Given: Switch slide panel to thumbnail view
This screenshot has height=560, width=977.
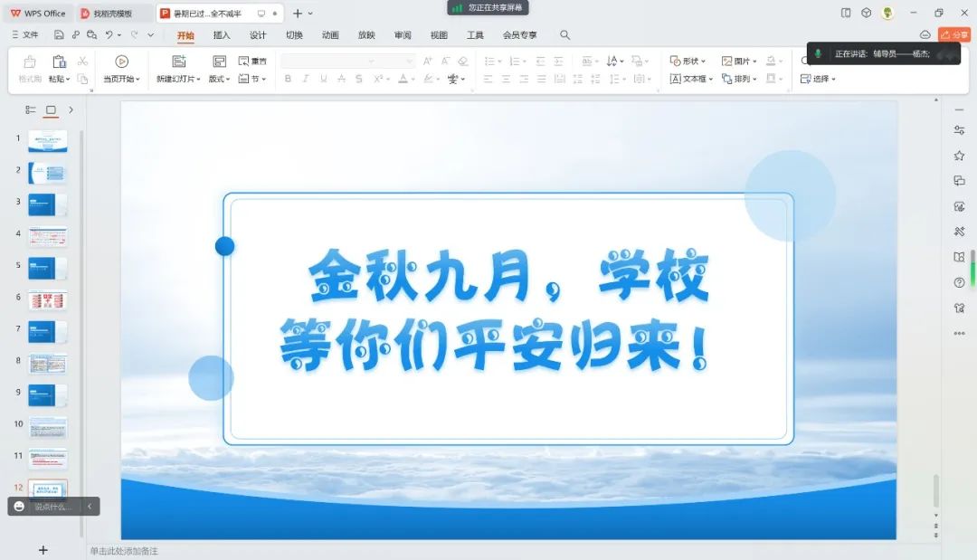Looking at the screenshot, I should point(51,109).
